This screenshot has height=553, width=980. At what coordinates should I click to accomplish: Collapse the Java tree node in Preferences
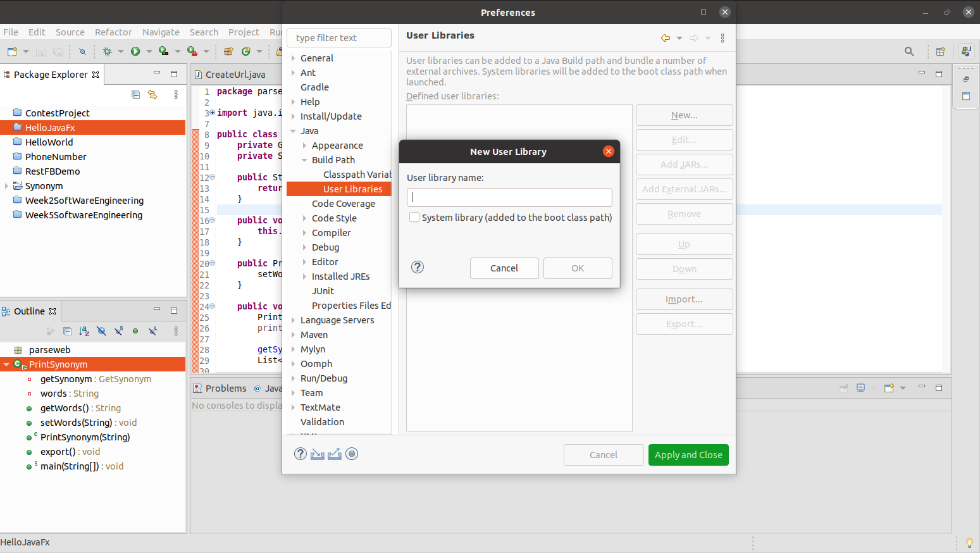pyautogui.click(x=294, y=131)
